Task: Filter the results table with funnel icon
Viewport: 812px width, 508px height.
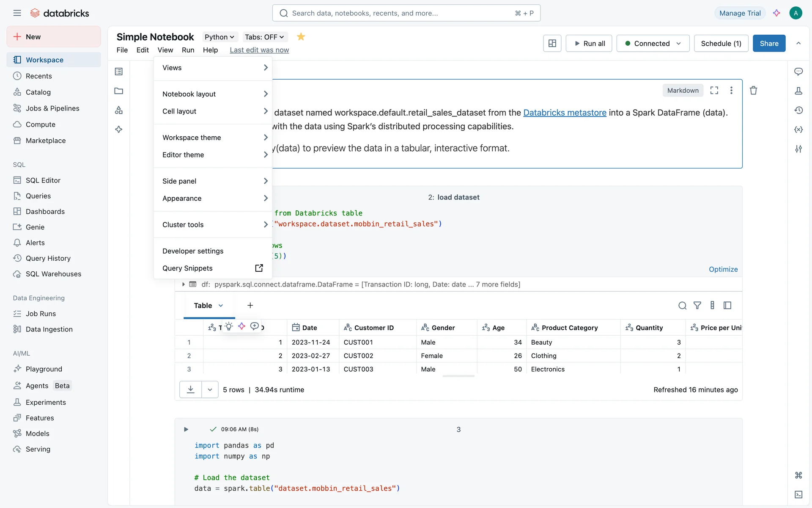Action: (697, 305)
